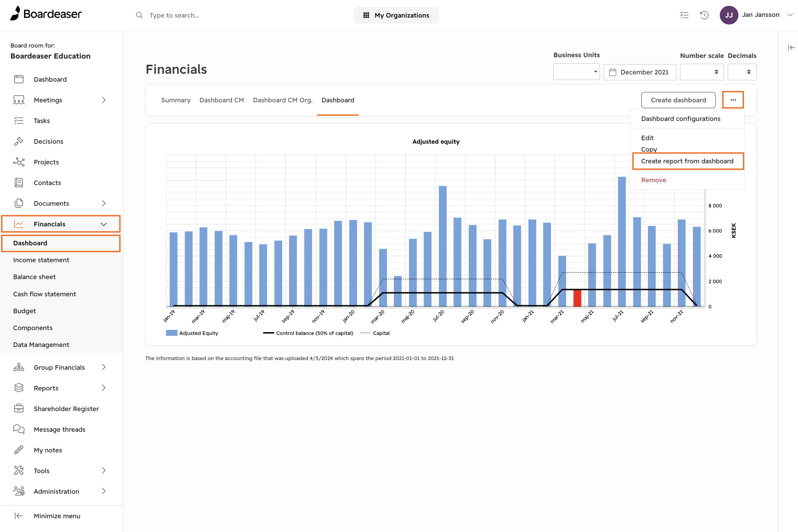798x532 pixels.
Task: Open the history clock icon
Action: point(704,15)
